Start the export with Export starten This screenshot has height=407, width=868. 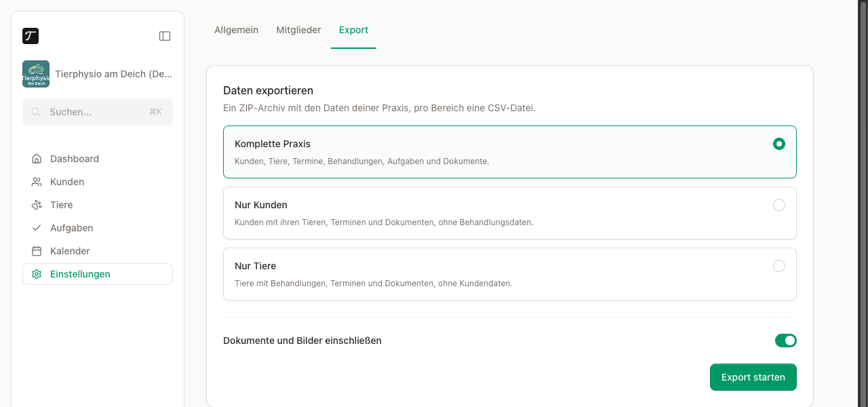click(x=753, y=377)
